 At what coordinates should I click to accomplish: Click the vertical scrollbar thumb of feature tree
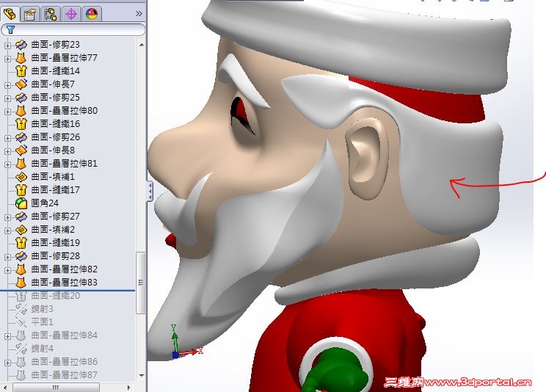(141, 283)
